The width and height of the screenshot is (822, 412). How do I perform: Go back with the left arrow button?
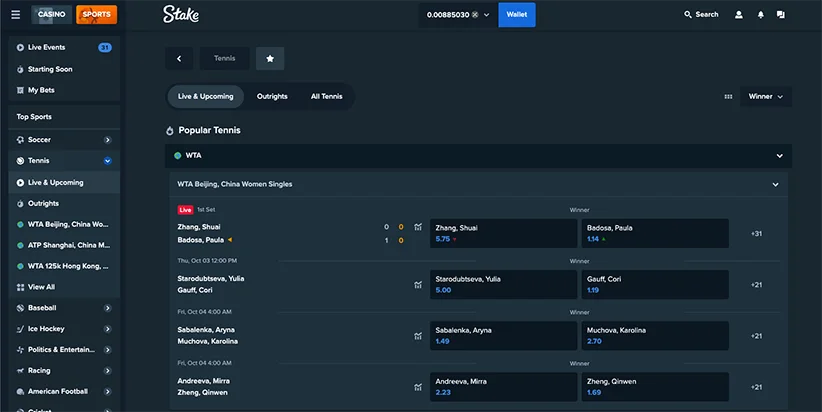tap(179, 59)
